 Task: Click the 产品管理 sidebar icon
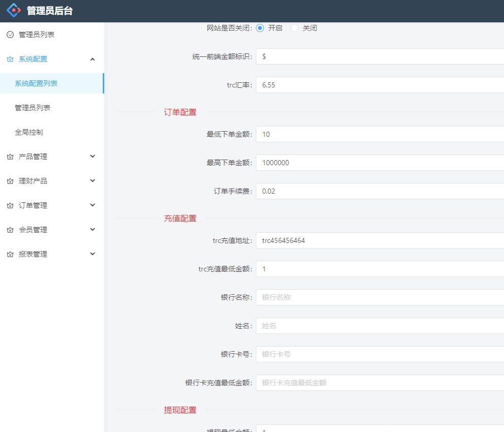pyautogui.click(x=9, y=156)
